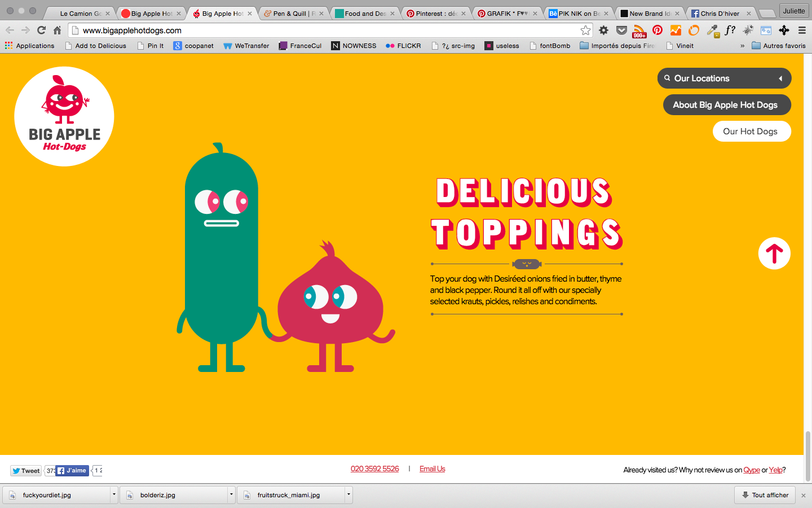Open the 'Add to Delicious' bookmark

(95, 46)
